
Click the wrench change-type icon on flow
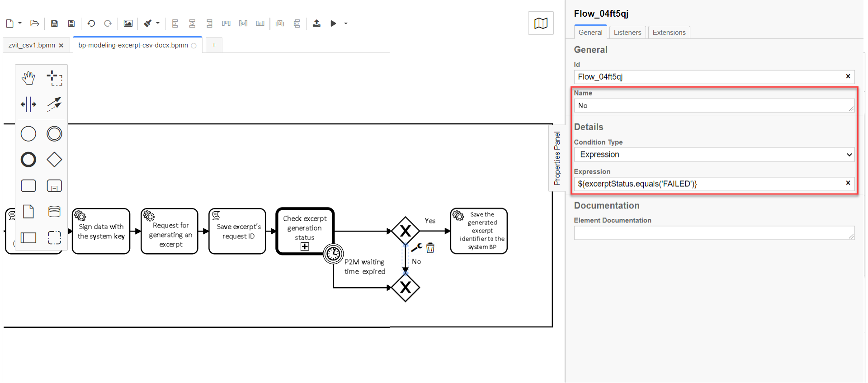point(417,247)
